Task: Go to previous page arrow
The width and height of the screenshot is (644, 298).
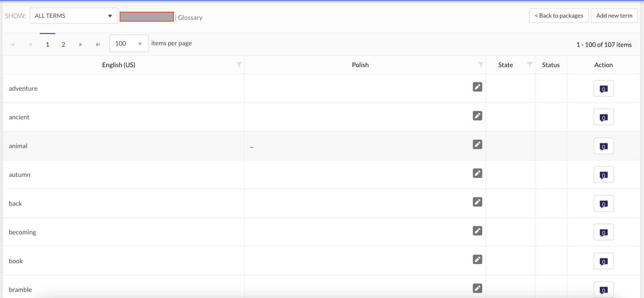Action: point(30,44)
